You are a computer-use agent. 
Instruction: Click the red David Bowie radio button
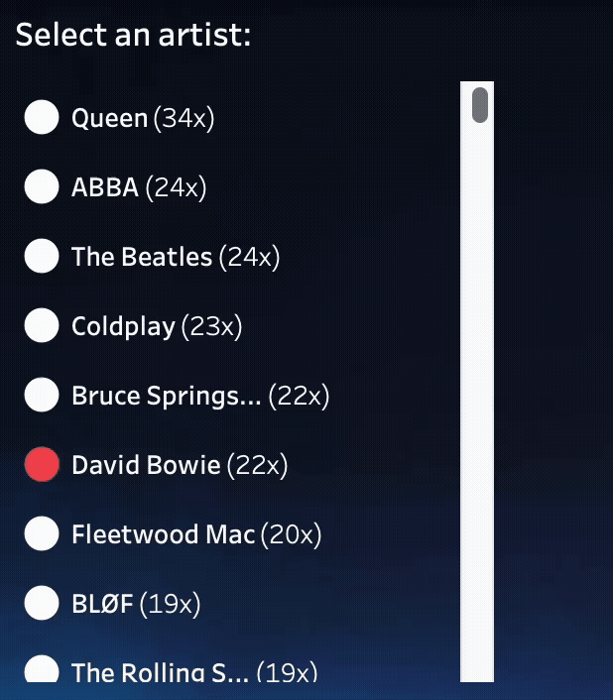(x=42, y=464)
